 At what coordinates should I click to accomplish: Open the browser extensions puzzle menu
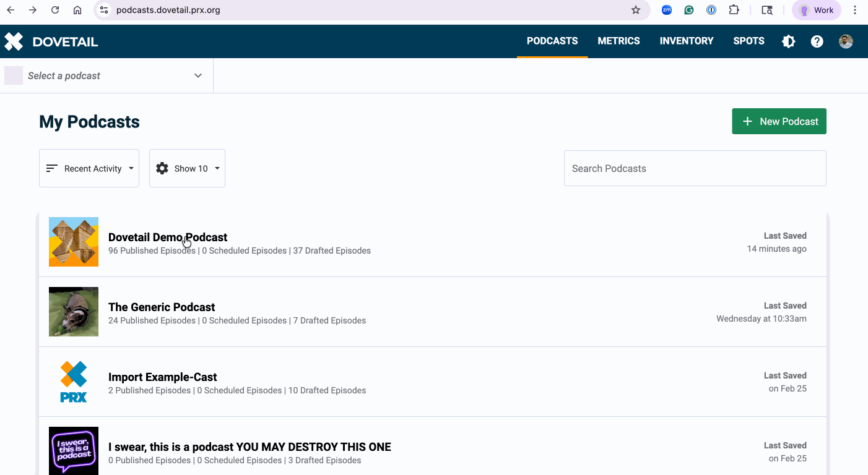tap(734, 10)
